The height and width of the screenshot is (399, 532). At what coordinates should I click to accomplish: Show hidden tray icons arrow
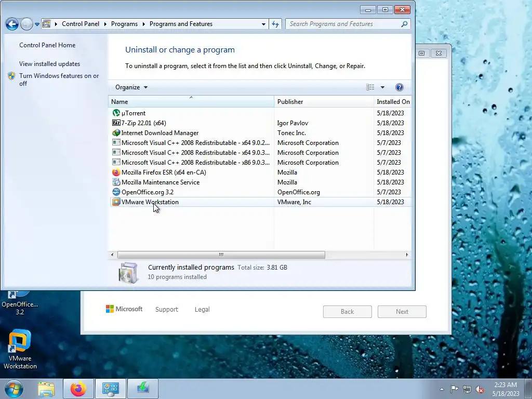442,389
